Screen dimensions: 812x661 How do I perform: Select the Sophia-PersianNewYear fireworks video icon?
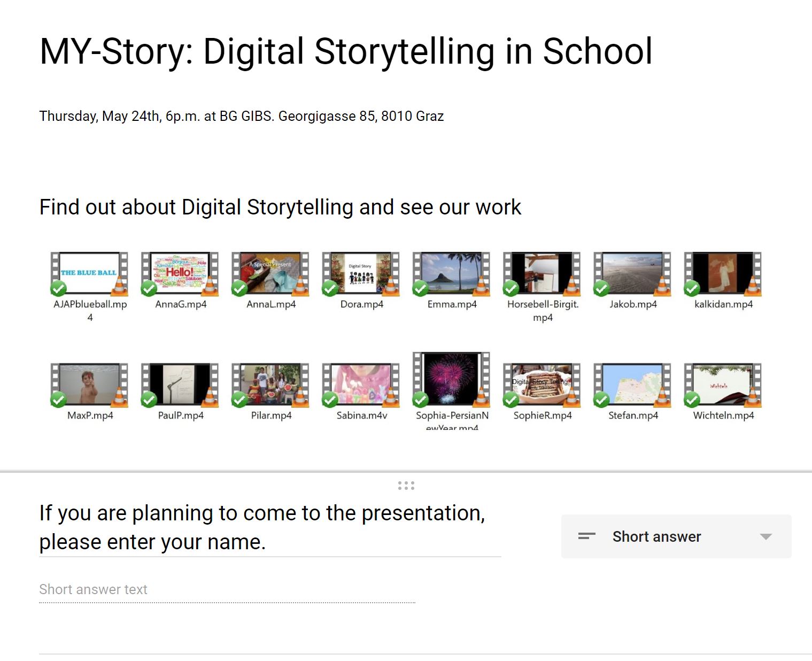tap(452, 379)
